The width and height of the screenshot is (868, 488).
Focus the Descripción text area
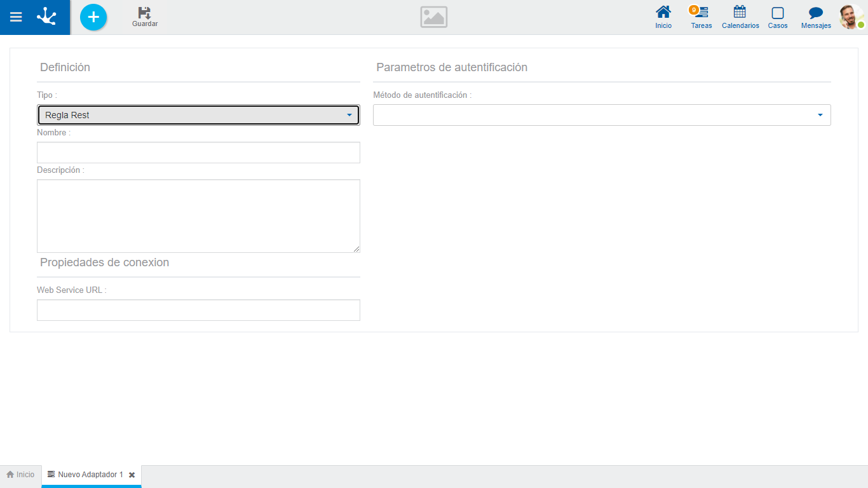(x=198, y=216)
